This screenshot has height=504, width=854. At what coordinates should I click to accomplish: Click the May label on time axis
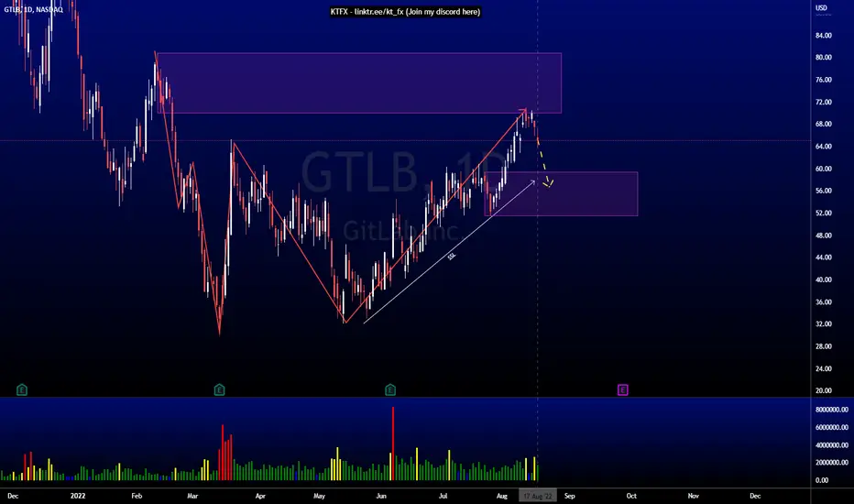tap(319, 496)
